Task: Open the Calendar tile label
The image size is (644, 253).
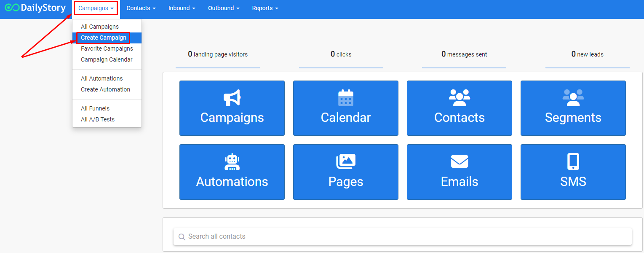Action: click(x=346, y=118)
